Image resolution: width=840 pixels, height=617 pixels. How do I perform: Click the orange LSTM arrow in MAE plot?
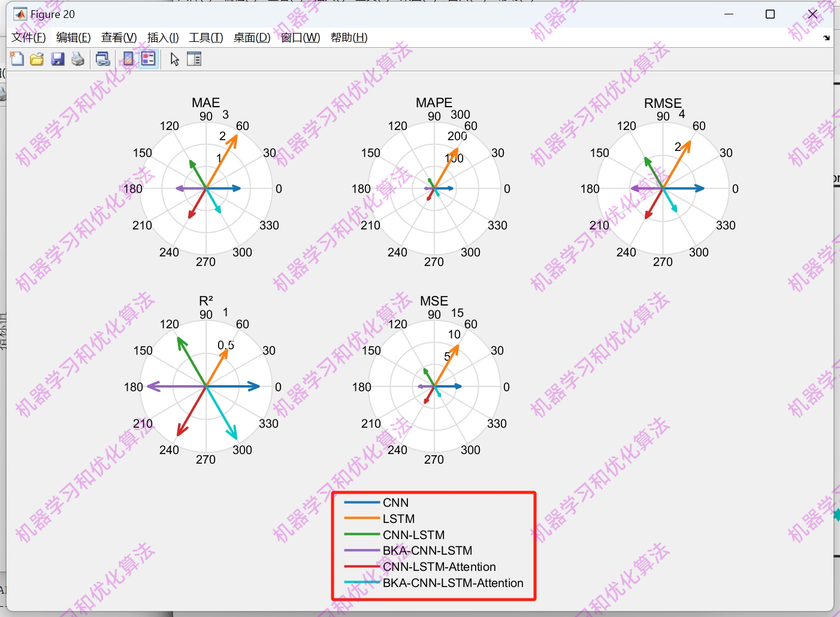pyautogui.click(x=222, y=162)
